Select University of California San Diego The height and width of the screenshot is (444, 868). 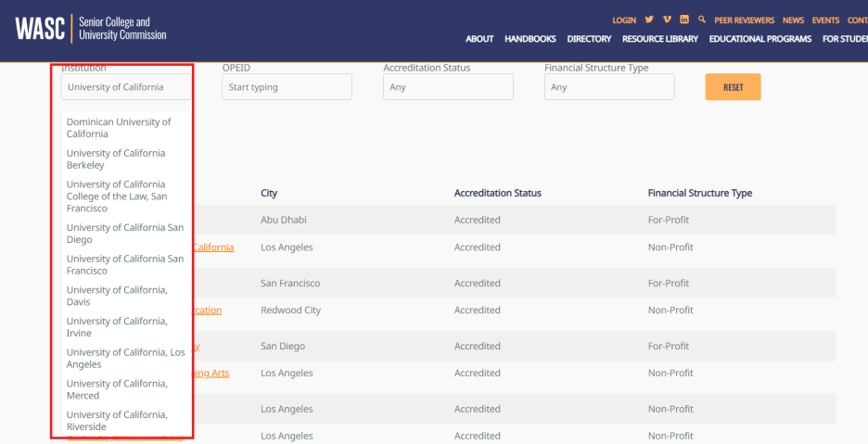click(x=125, y=233)
